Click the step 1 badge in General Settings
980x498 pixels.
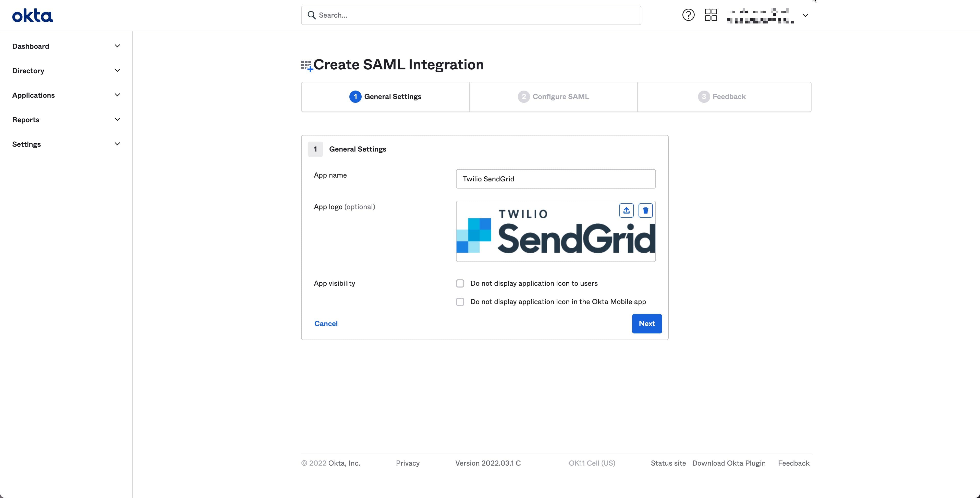pos(315,149)
